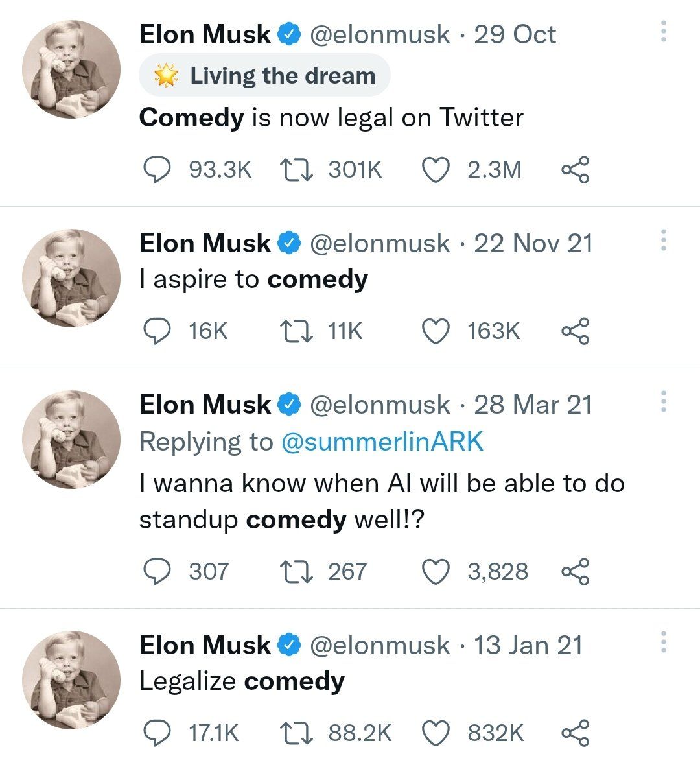Reply to the "Comedy is now legal" tweet
This screenshot has width=700, height=767.
[156, 170]
